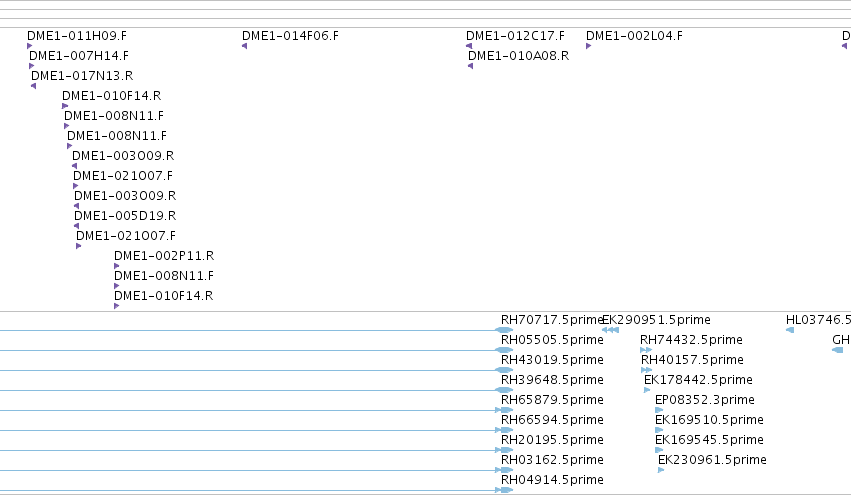The height and width of the screenshot is (495, 851).
Task: Select the triple-arrow glyph under EK290951.5prime
Action: 611,330
